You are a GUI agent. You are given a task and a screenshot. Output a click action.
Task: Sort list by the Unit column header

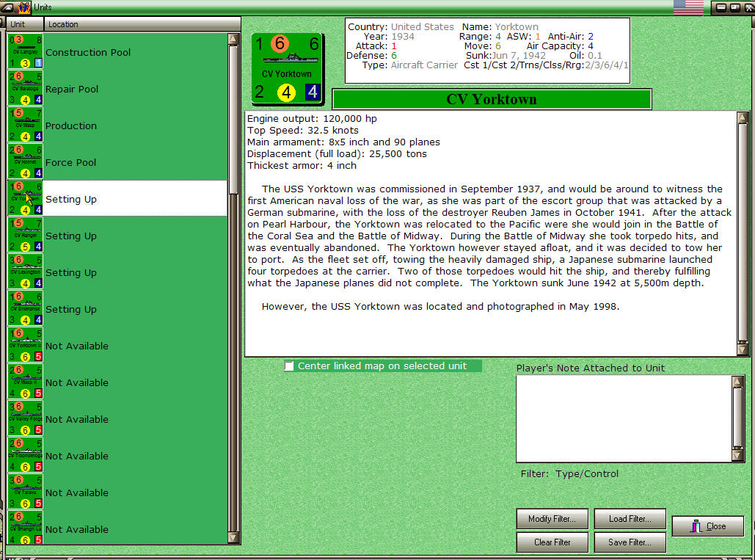pos(25,24)
